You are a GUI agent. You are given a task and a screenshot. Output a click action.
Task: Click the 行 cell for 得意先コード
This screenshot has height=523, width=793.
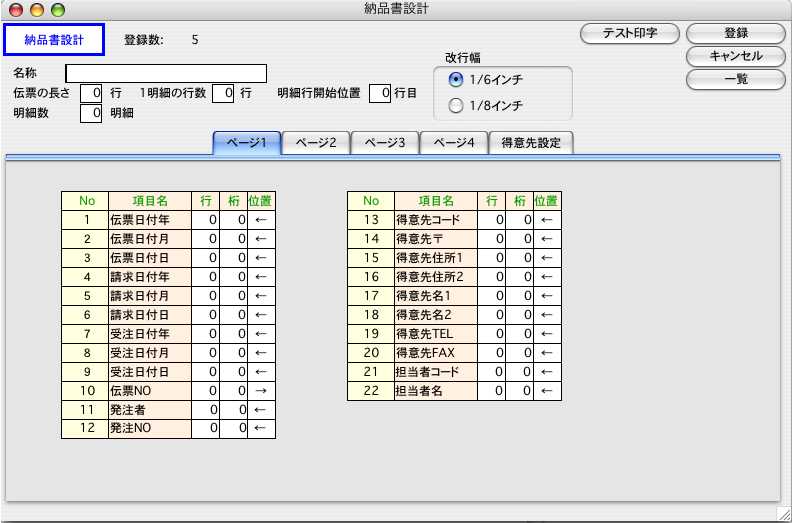492,220
